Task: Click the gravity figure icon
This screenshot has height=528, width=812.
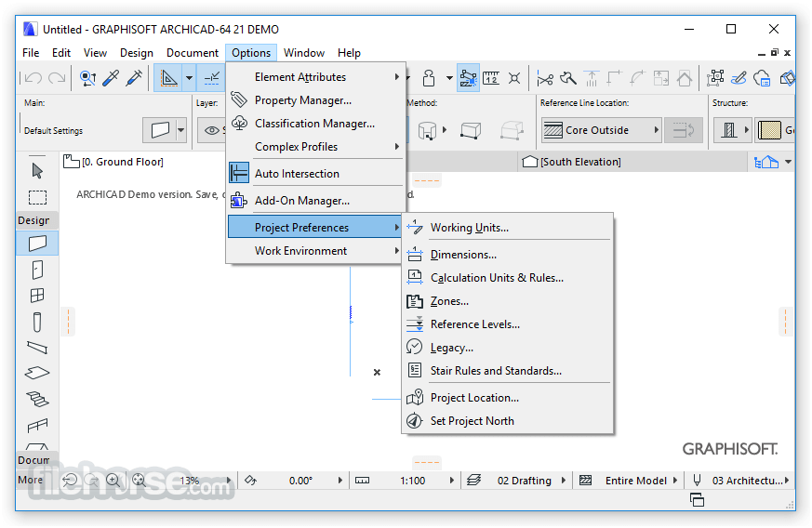Action: coord(429,78)
